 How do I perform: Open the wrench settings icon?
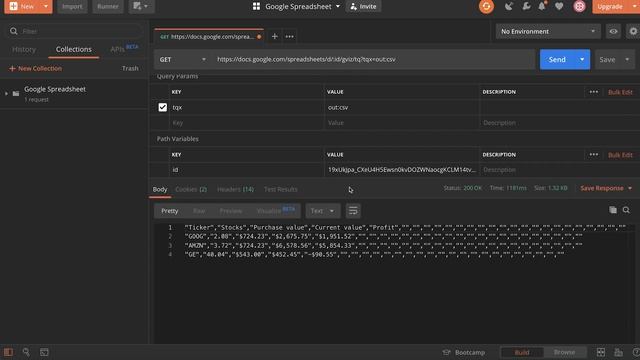526,6
